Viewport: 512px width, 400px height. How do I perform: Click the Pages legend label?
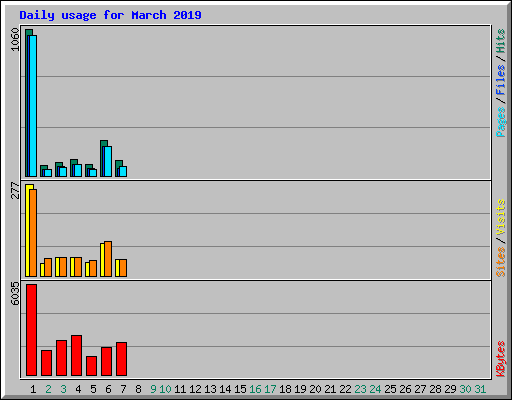point(501,122)
